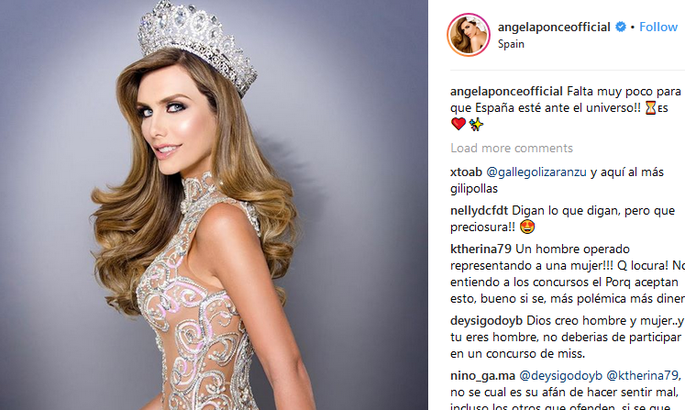Viewport: 685px width, 410px height.
Task: Open deysigodoyb commenter profile
Action: 486,321
